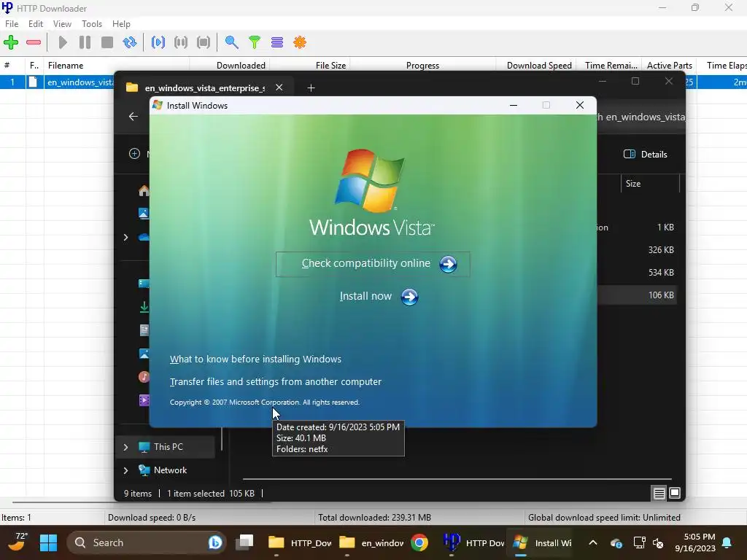
Task: Open search with the magnifier icon
Action: coord(231,42)
